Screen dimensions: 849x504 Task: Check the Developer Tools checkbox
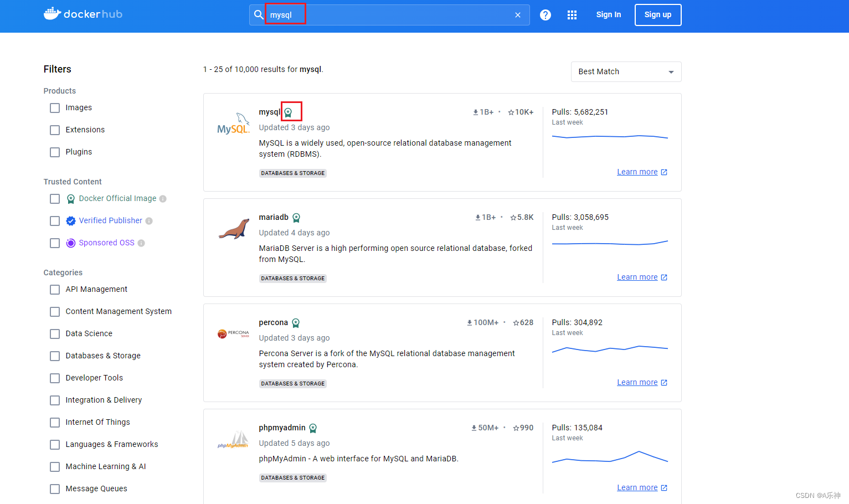55,378
